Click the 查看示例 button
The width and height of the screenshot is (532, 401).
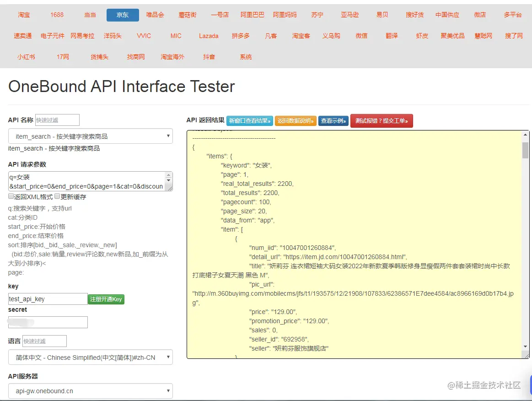[333, 121]
